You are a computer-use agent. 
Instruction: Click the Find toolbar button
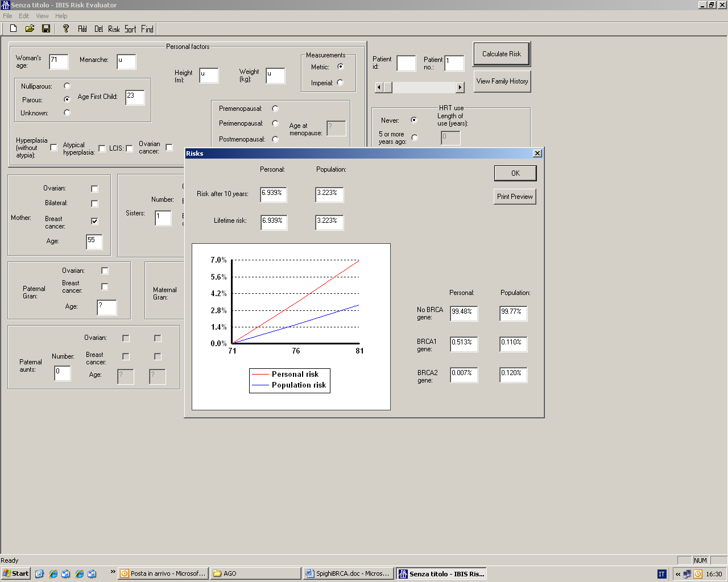147,29
